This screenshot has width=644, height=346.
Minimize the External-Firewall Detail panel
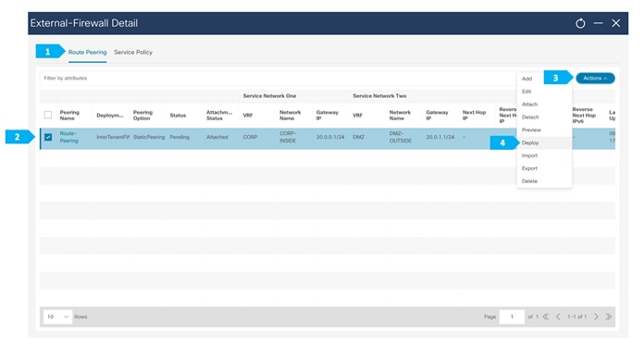[x=598, y=23]
